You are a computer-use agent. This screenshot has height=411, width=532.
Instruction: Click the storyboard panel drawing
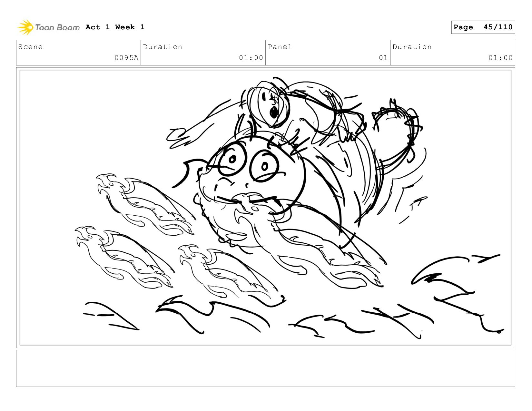(266, 208)
